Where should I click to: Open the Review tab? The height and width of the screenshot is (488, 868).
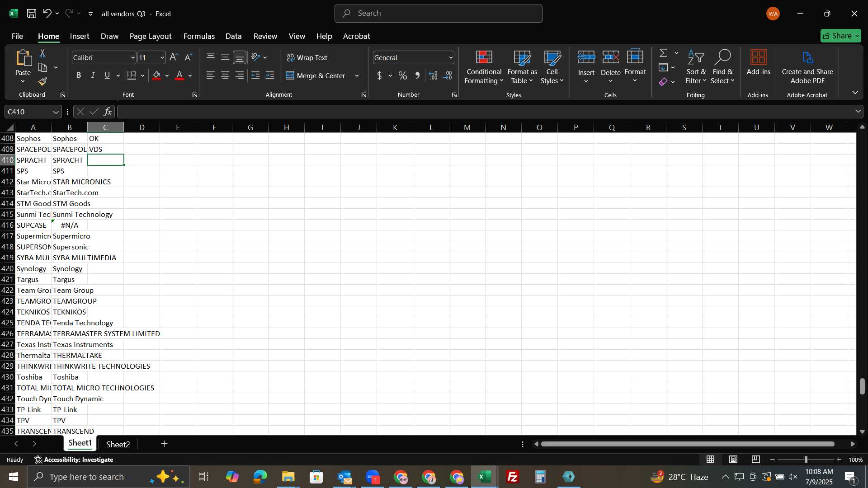click(x=265, y=36)
